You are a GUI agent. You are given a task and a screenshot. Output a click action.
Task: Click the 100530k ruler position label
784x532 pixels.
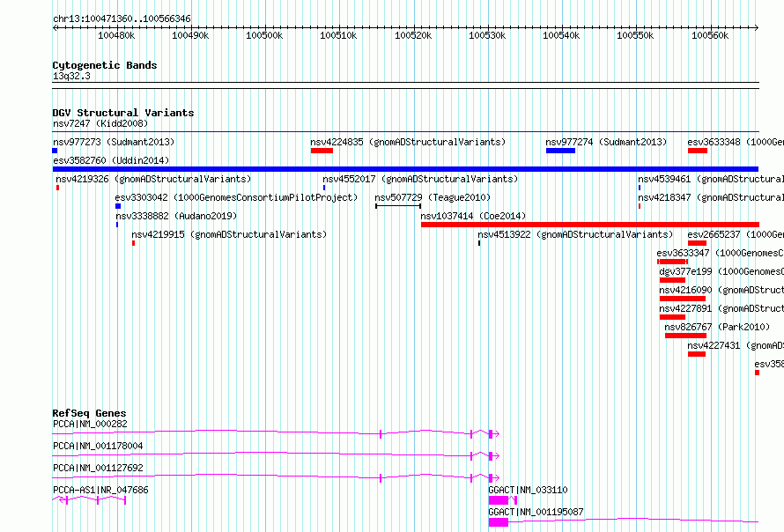[x=487, y=35]
